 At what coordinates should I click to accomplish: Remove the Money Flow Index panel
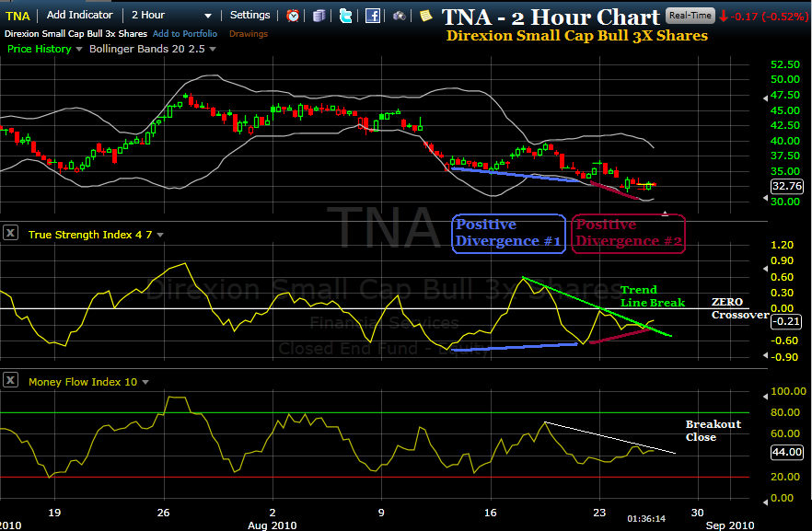[10, 380]
